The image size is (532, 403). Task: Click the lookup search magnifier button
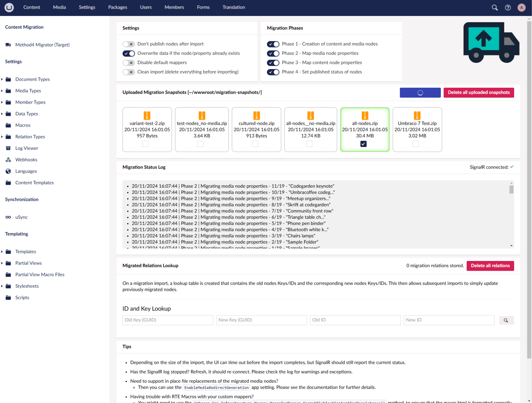pos(506,320)
